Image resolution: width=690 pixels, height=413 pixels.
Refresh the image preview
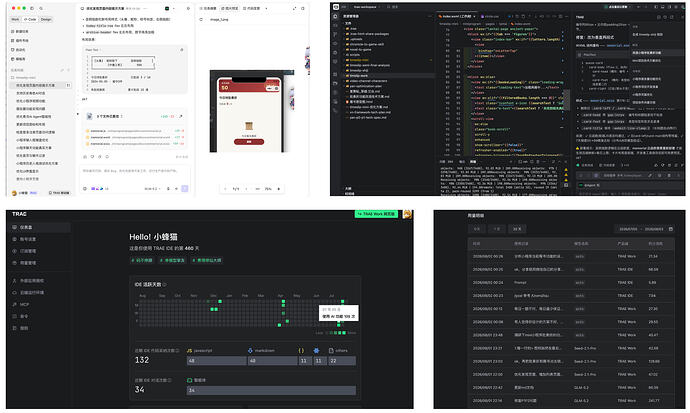pos(201,19)
